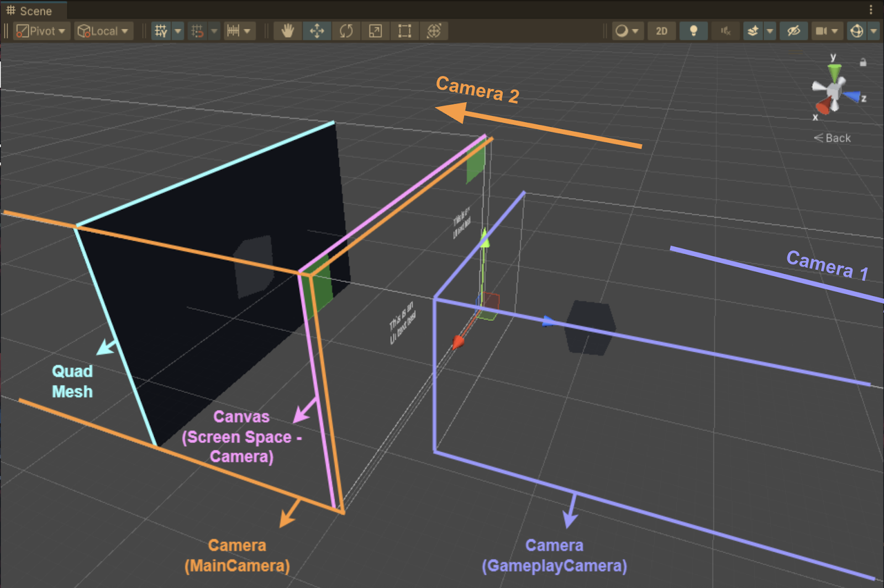Screen dimensions: 884x588
Task: Open the grid snapping settings arrow
Action: 214,31
